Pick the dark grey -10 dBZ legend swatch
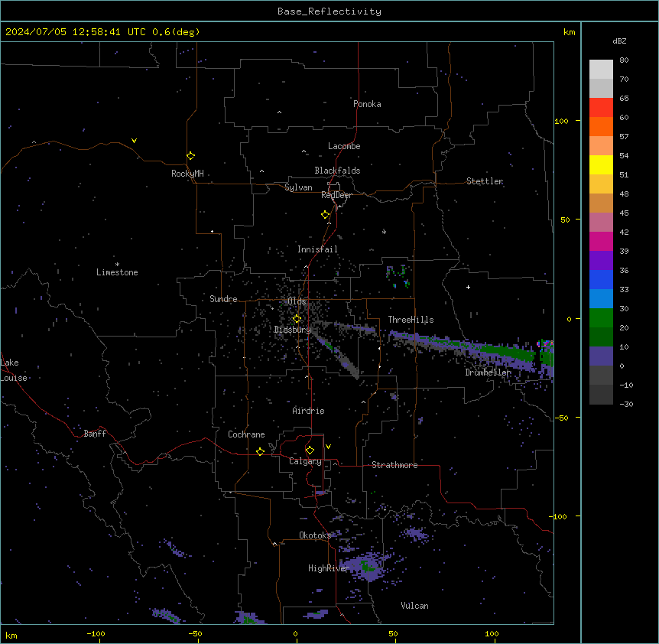The width and height of the screenshot is (659, 644). pyautogui.click(x=601, y=395)
